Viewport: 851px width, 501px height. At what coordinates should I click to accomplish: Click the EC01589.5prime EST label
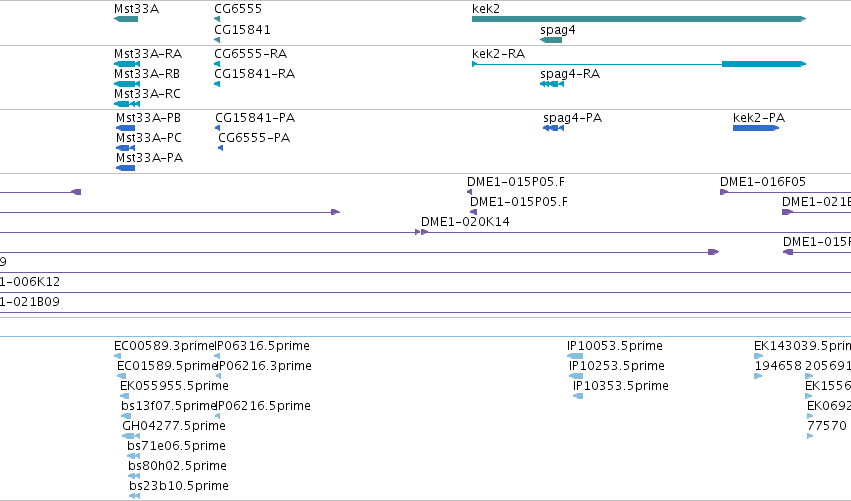(x=167, y=366)
